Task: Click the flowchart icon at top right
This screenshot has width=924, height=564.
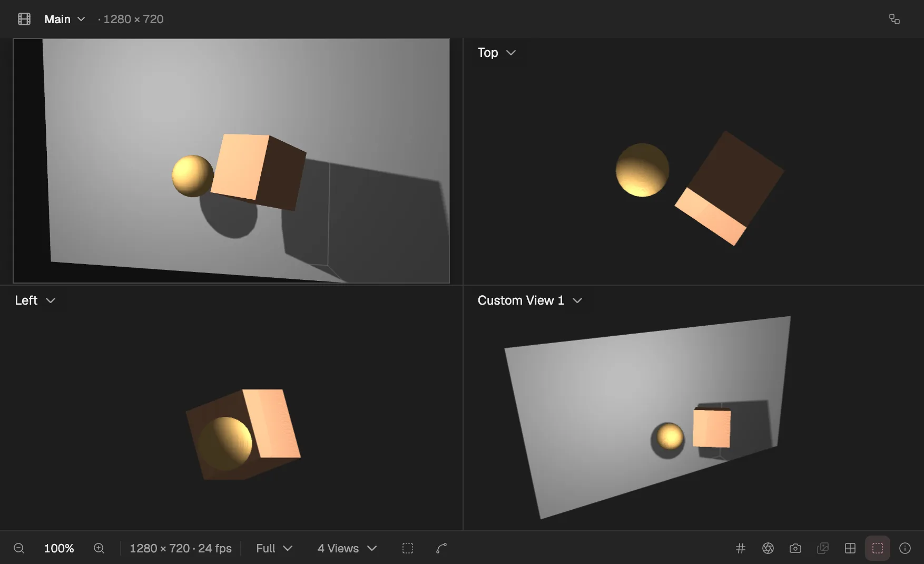Action: pos(894,19)
